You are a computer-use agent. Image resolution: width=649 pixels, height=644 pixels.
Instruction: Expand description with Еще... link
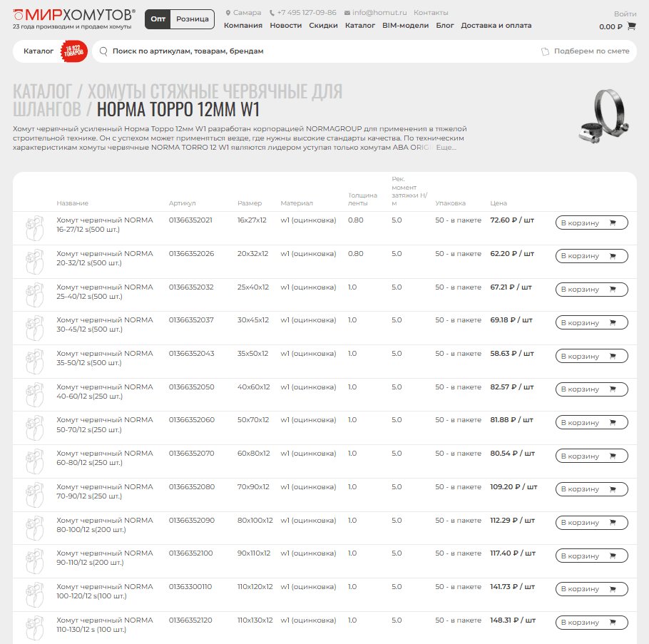(446, 148)
